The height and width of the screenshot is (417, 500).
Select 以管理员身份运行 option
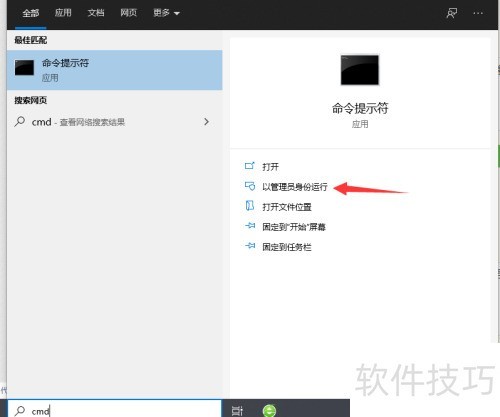(x=295, y=187)
